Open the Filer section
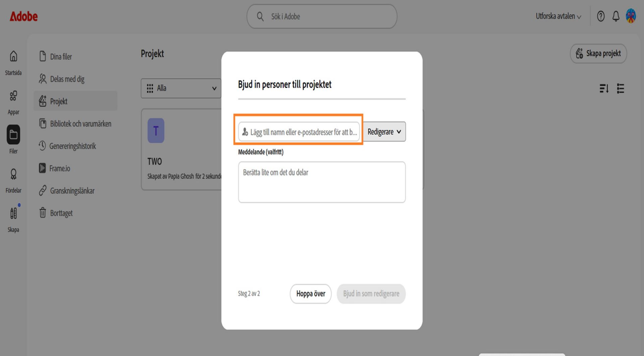The width and height of the screenshot is (644, 356). [13, 140]
